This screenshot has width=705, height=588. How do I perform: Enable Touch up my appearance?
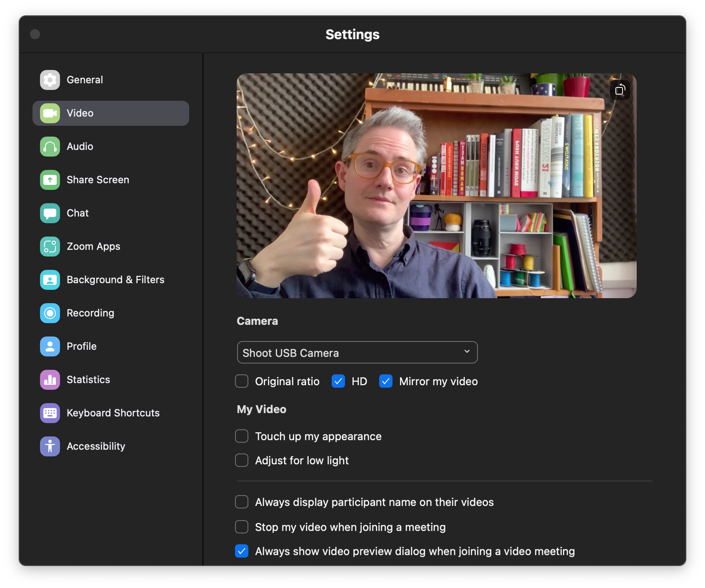tap(242, 436)
